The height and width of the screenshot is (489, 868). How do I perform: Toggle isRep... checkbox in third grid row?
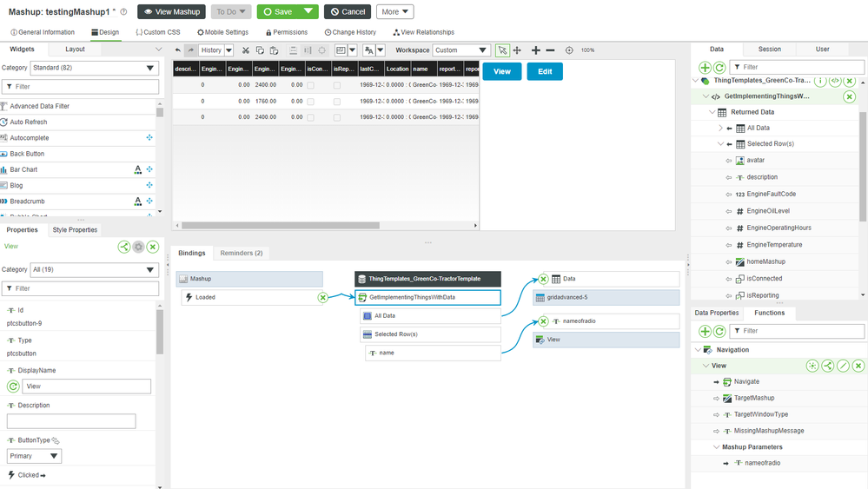click(336, 117)
